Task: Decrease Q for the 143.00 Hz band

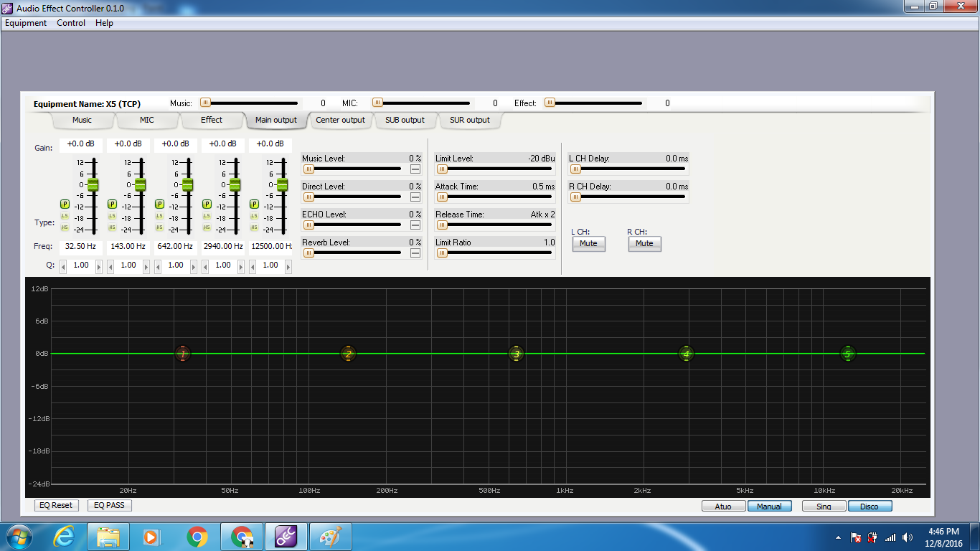Action: pyautogui.click(x=110, y=266)
